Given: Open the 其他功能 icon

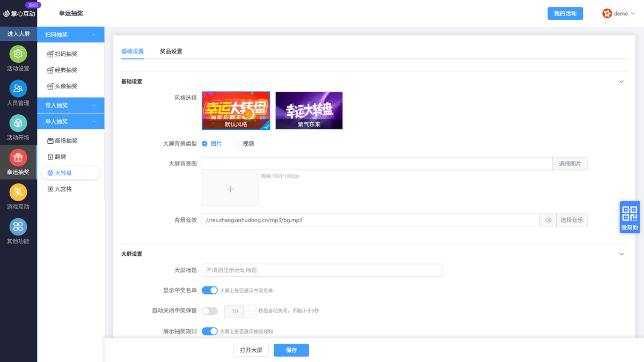Looking at the screenshot, I should click(x=18, y=226).
